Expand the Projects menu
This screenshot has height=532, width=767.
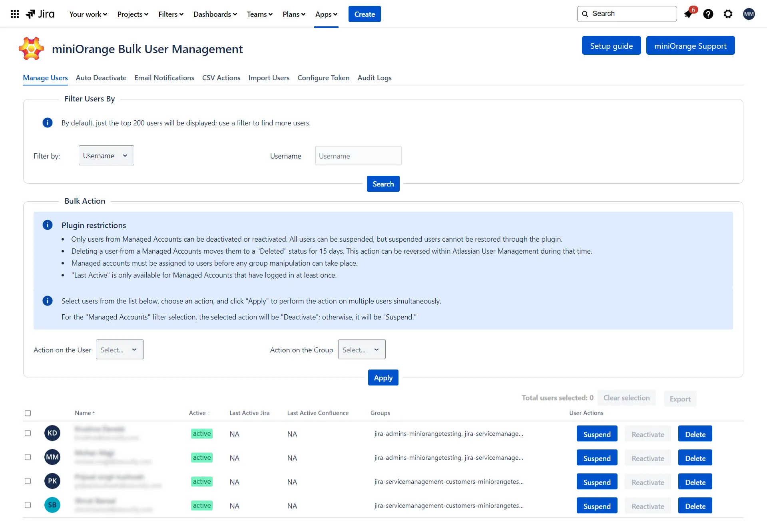tap(133, 14)
